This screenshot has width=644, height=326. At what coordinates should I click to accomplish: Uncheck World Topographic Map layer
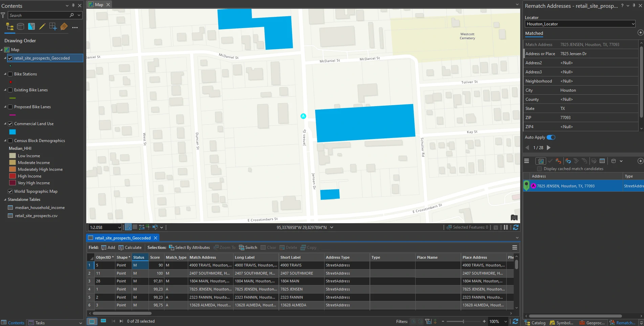tap(10, 191)
